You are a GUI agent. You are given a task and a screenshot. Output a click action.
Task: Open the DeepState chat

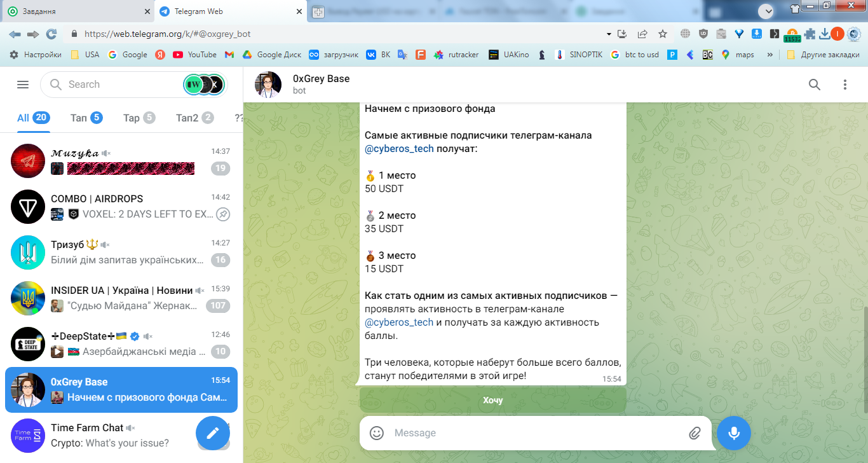(121, 343)
